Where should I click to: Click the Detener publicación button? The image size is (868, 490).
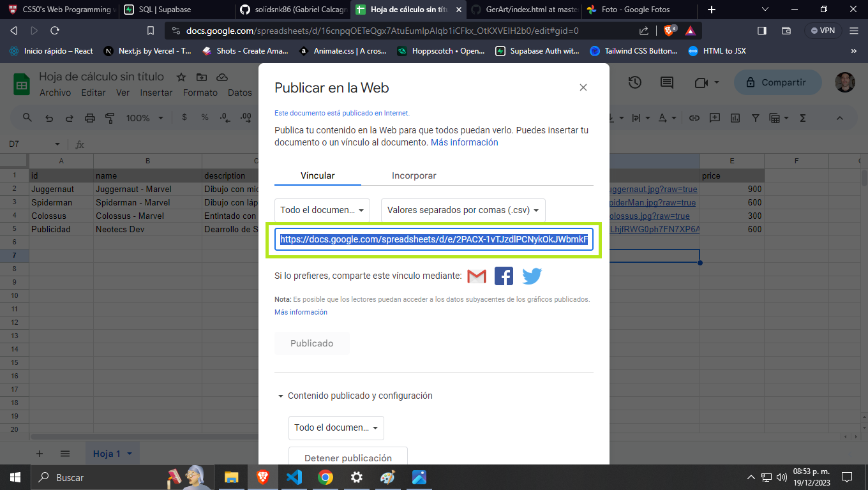pos(348,455)
